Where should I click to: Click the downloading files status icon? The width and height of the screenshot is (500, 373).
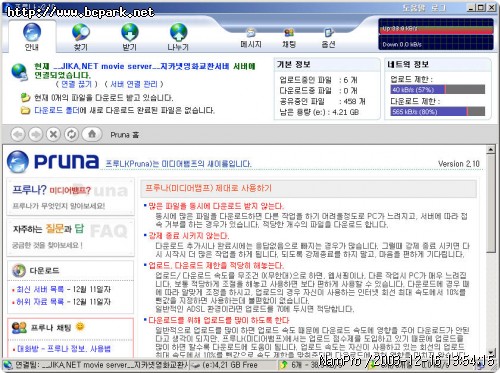(25, 97)
